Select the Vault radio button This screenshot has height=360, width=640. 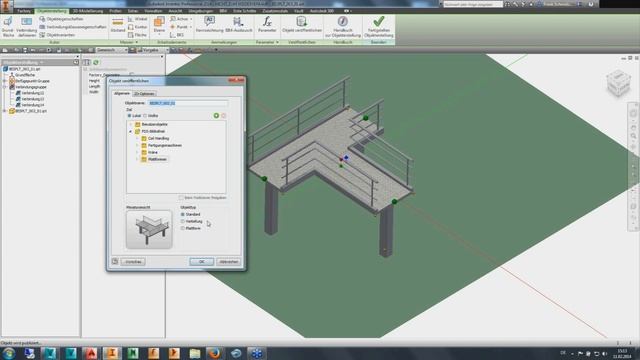pyautogui.click(x=145, y=116)
